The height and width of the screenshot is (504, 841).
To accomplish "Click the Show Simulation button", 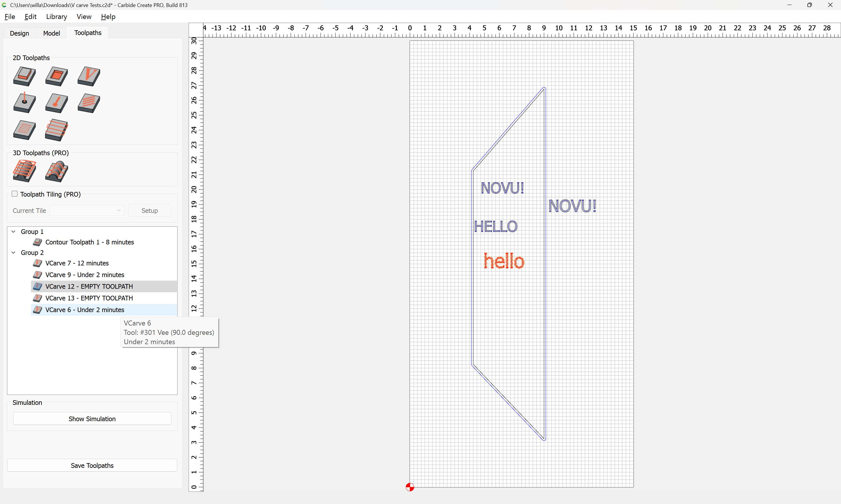I will click(92, 419).
